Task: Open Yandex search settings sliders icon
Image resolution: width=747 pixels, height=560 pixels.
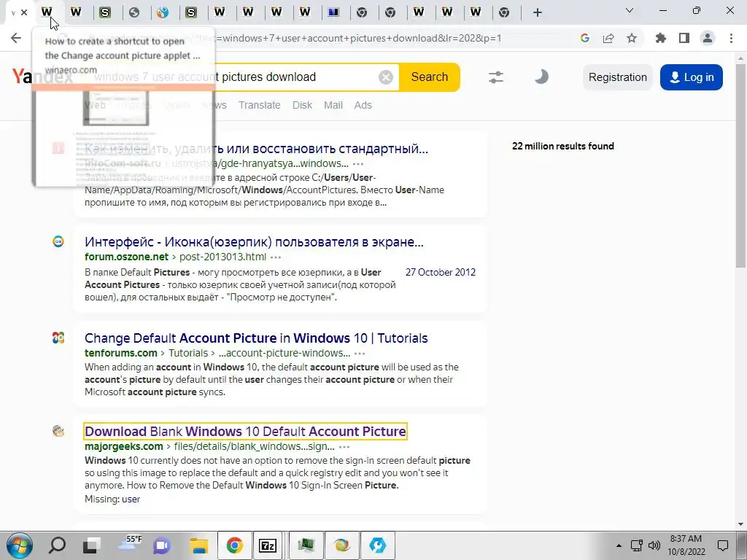Action: point(496,77)
